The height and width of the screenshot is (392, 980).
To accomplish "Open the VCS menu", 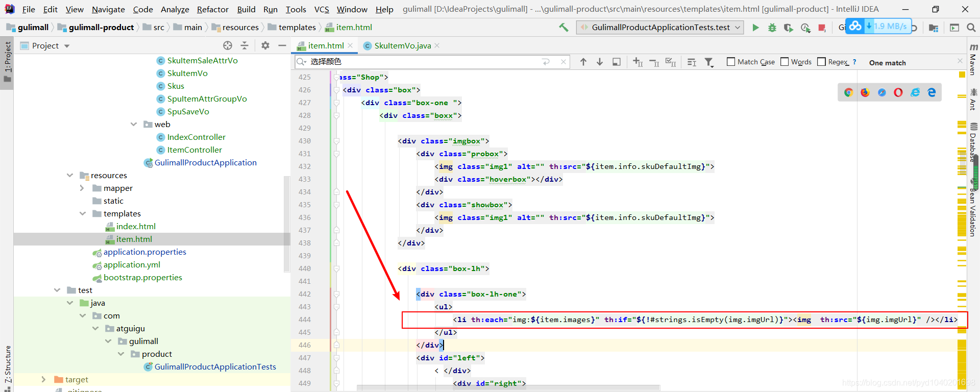I will (x=322, y=9).
